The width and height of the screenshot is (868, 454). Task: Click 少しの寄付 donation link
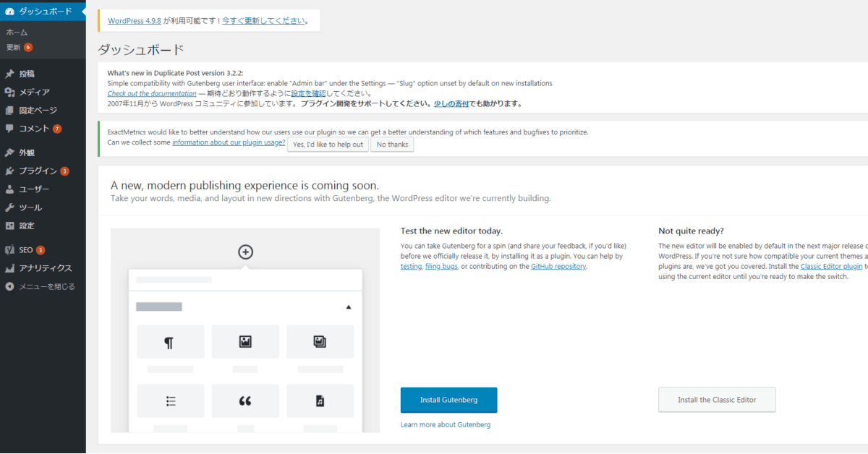451,103
